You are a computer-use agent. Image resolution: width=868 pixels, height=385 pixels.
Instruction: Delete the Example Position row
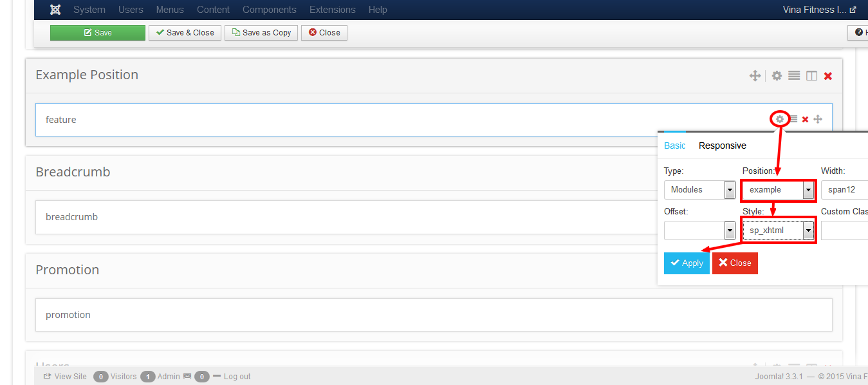tap(828, 76)
